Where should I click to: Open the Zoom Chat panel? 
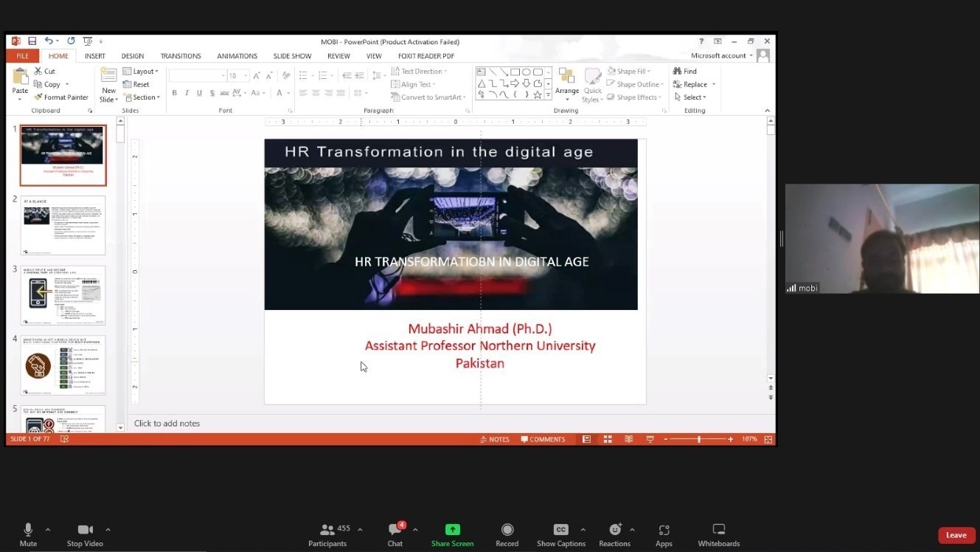pos(395,534)
